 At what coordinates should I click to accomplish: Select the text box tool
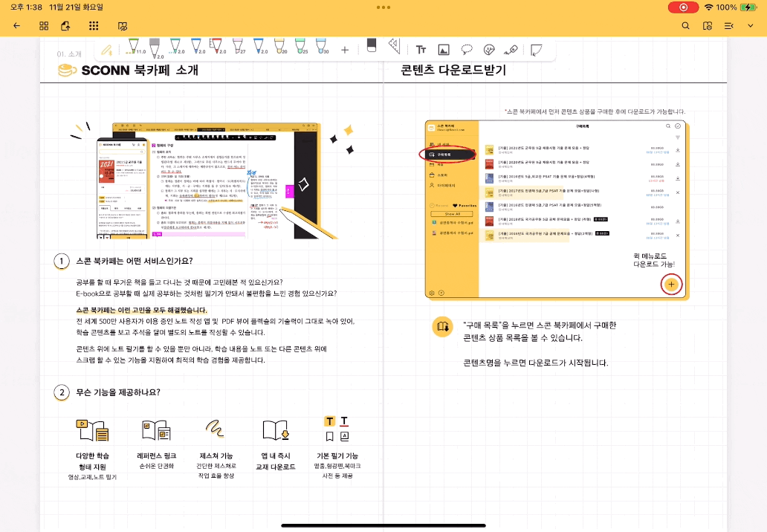pos(421,50)
